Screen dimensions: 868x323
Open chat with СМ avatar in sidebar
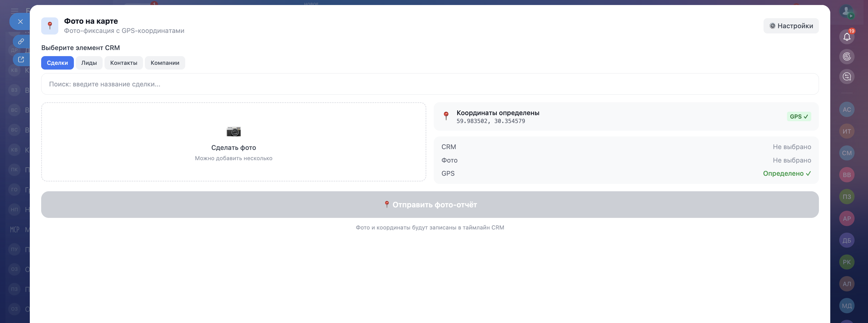pyautogui.click(x=846, y=153)
